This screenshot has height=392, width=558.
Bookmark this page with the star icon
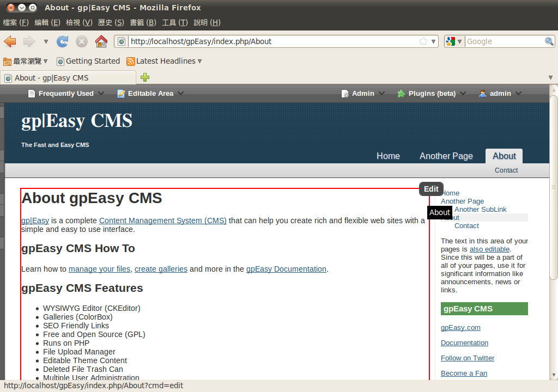[x=423, y=41]
